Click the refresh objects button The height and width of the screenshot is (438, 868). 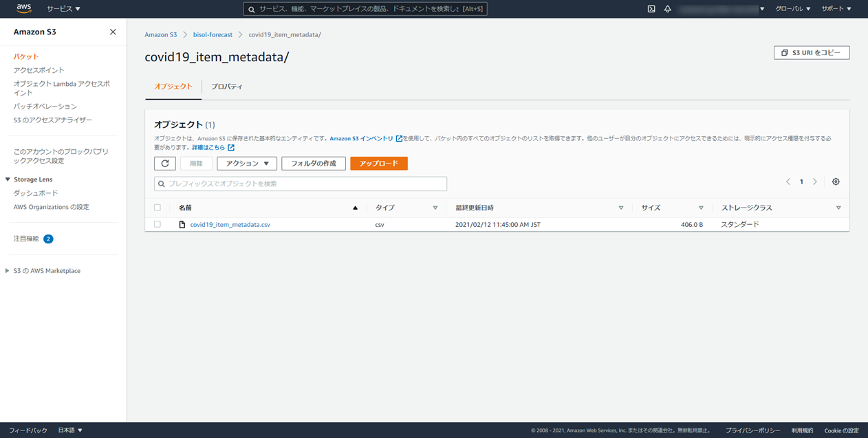(x=165, y=164)
